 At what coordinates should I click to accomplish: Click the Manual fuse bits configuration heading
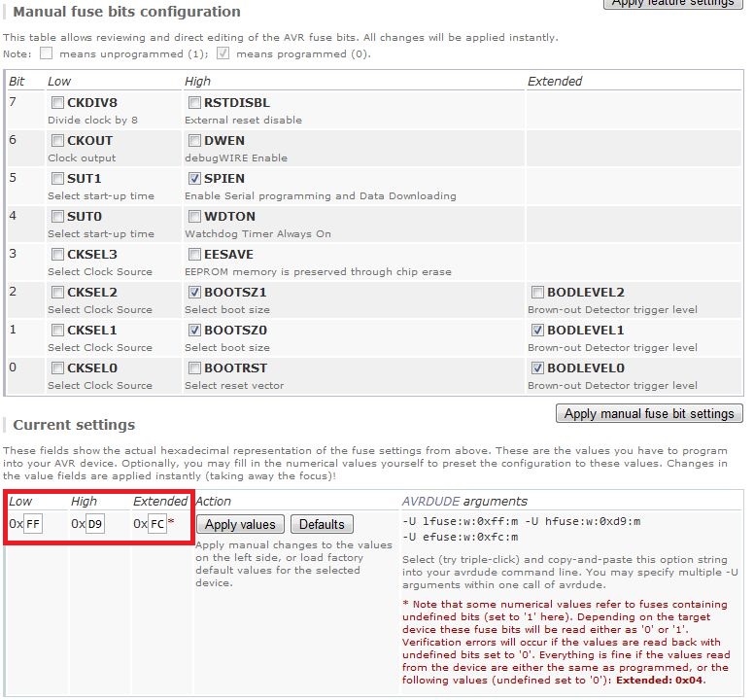[x=126, y=12]
